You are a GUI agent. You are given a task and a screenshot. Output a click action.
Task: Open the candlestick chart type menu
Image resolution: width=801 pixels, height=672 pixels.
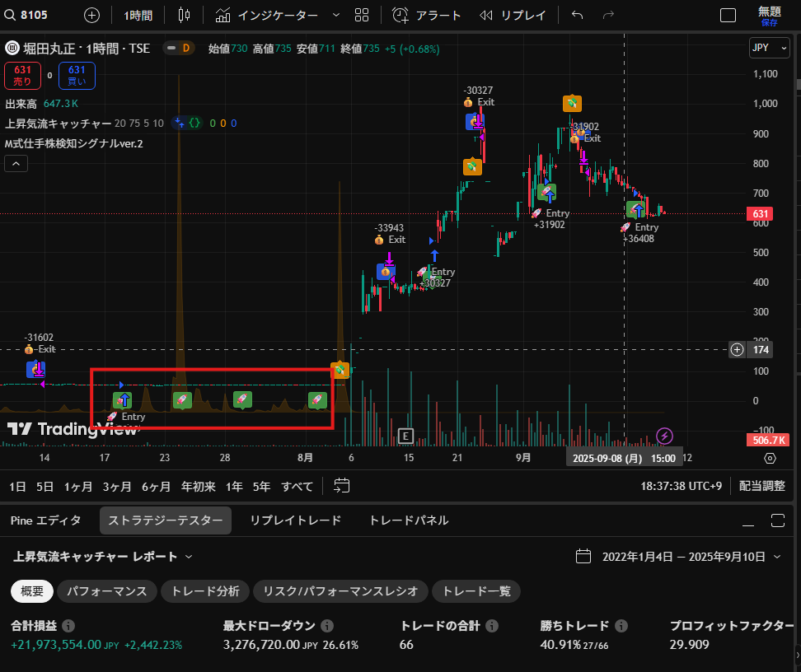pyautogui.click(x=184, y=16)
